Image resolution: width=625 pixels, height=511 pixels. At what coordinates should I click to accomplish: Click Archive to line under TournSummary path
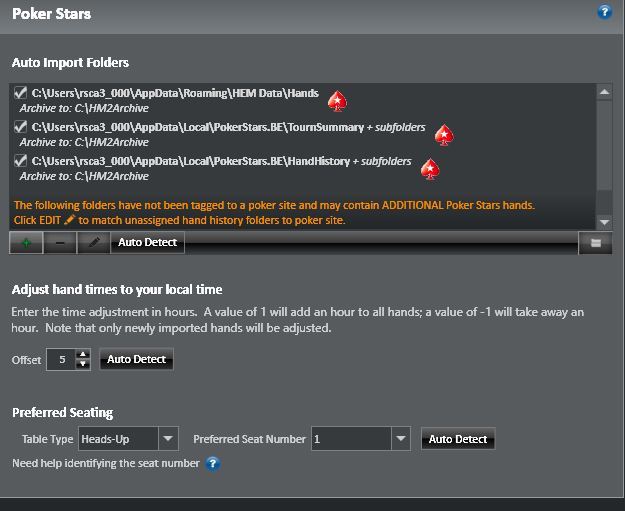[x=84, y=142]
